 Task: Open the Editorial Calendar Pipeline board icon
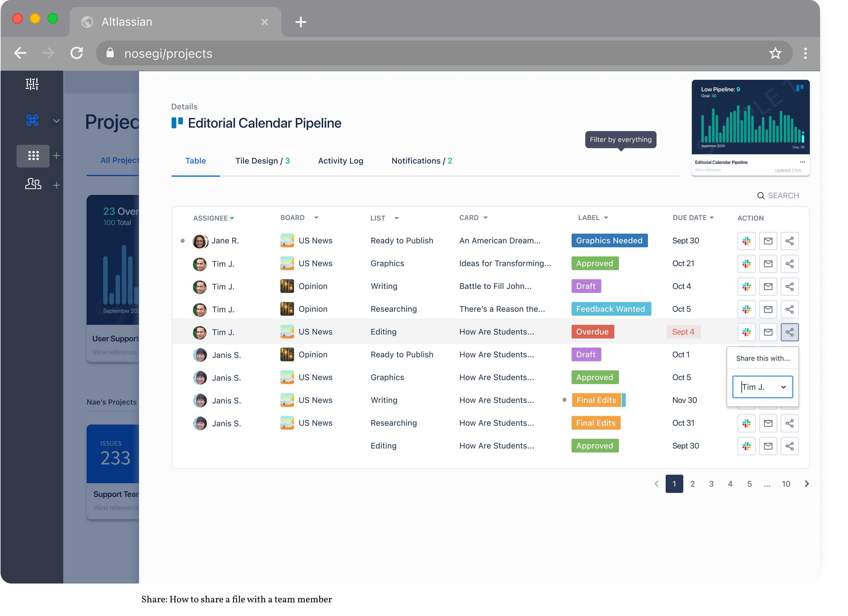[177, 123]
